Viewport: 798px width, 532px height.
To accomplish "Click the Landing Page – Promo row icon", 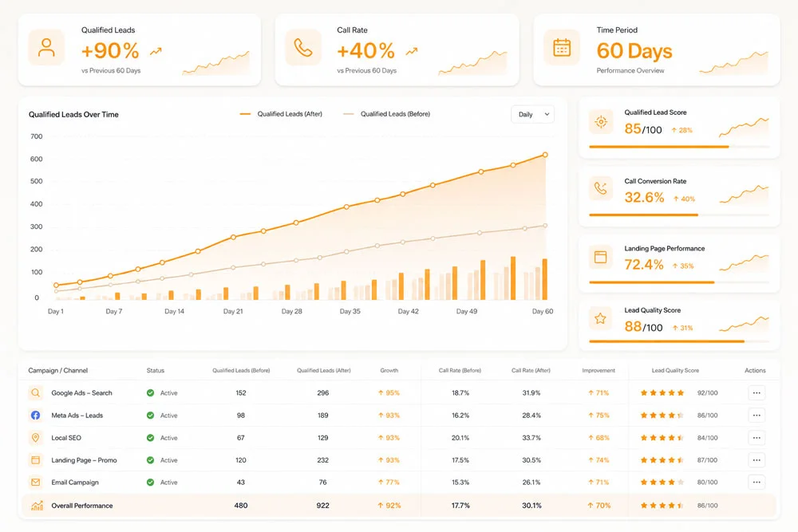I will 35,459.
